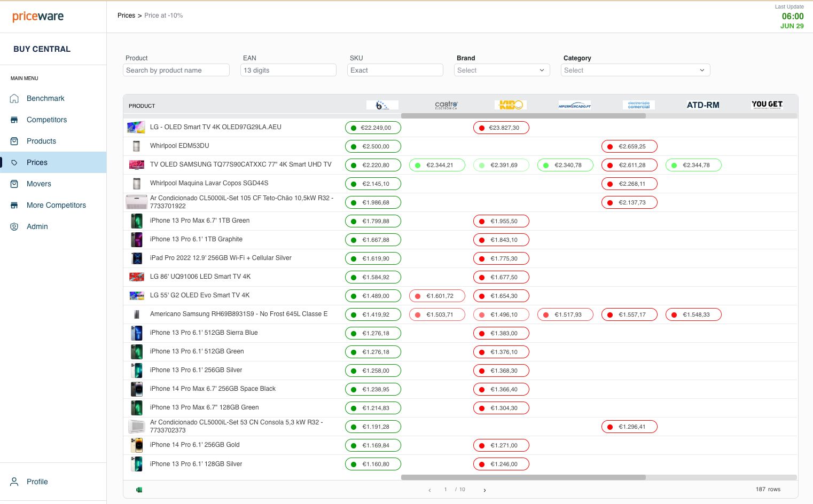This screenshot has height=504, width=813.
Task: Click the YOU GET column logo
Action: (767, 105)
